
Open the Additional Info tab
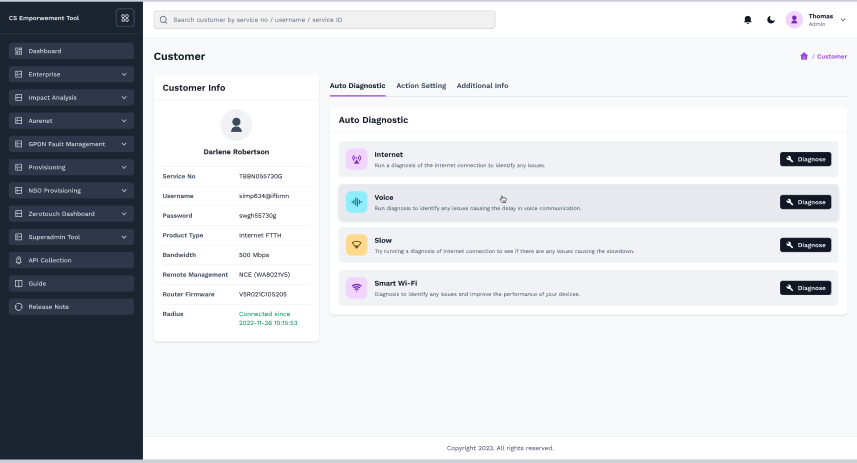click(482, 86)
